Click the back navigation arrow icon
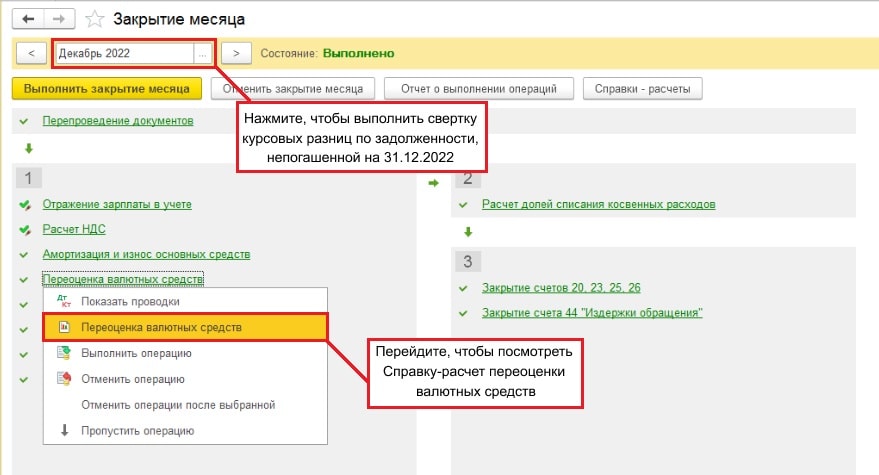The height and width of the screenshot is (475, 879). click(28, 19)
